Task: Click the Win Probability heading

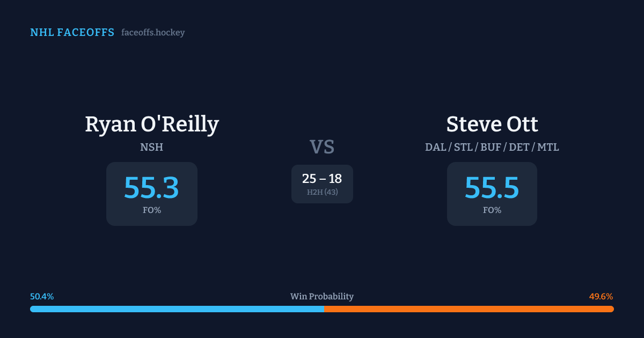Action: click(322, 297)
